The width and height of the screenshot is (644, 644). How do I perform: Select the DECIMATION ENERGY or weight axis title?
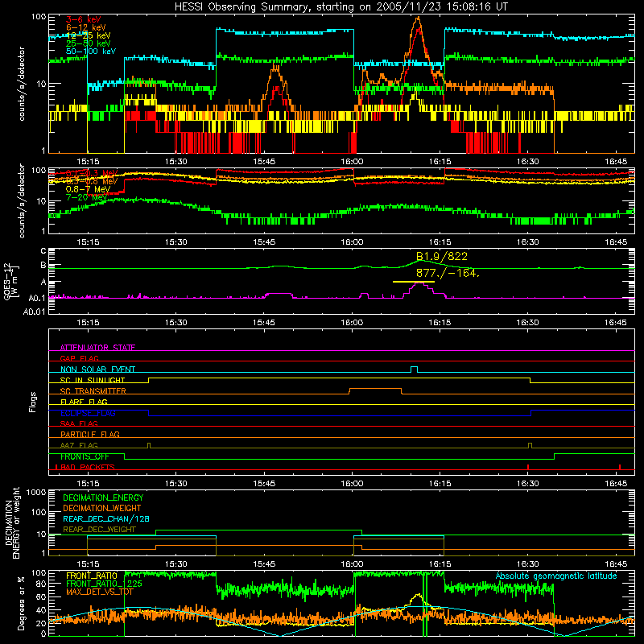click(12, 523)
